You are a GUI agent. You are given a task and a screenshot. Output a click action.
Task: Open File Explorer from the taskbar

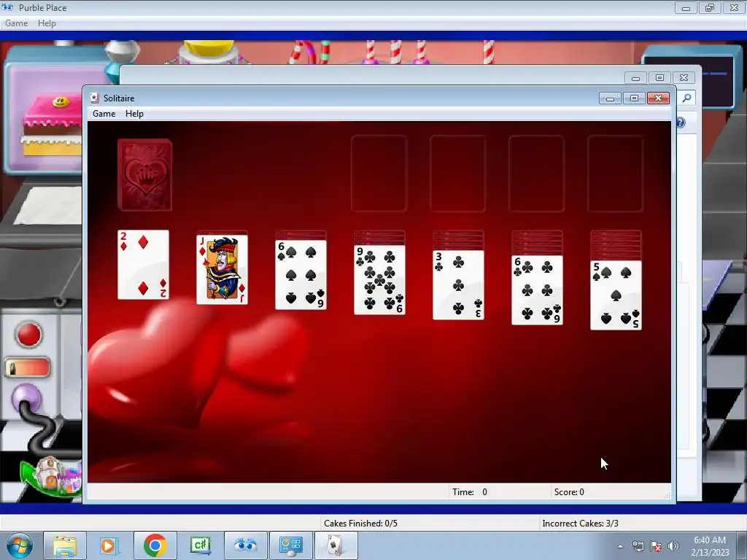click(x=65, y=545)
